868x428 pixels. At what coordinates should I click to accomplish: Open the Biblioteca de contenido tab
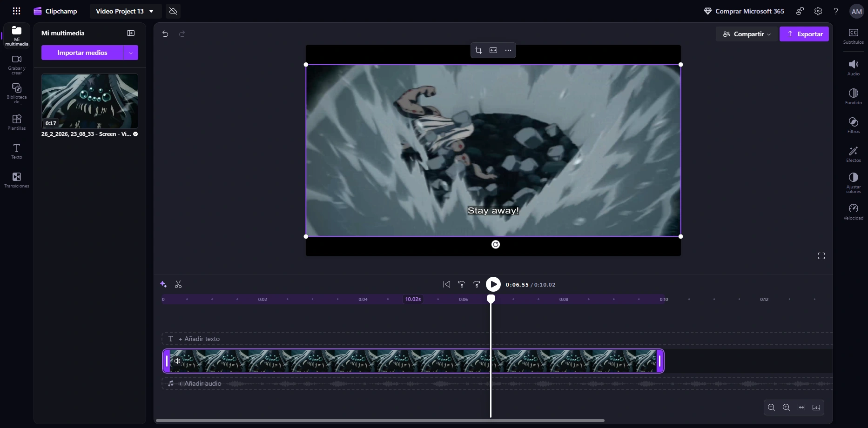coord(17,94)
